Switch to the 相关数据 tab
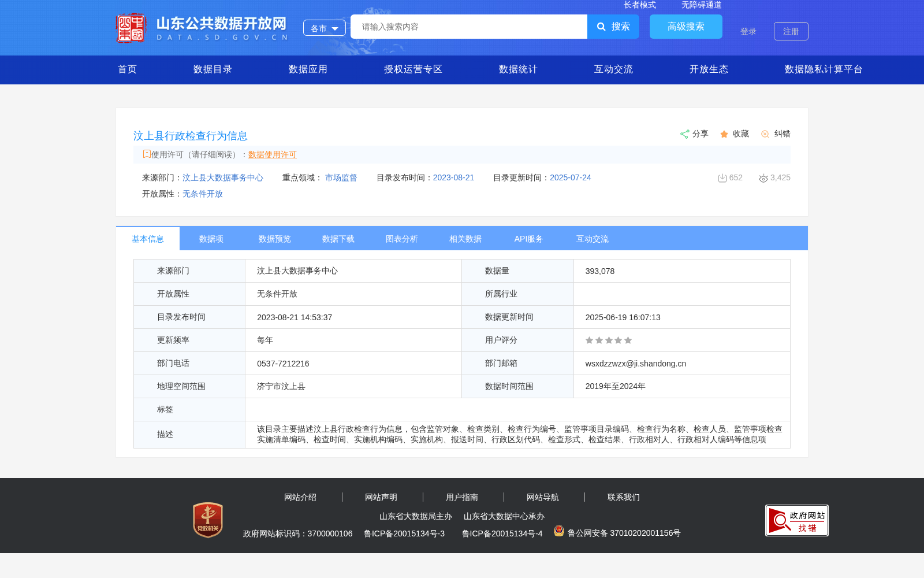 (465, 239)
